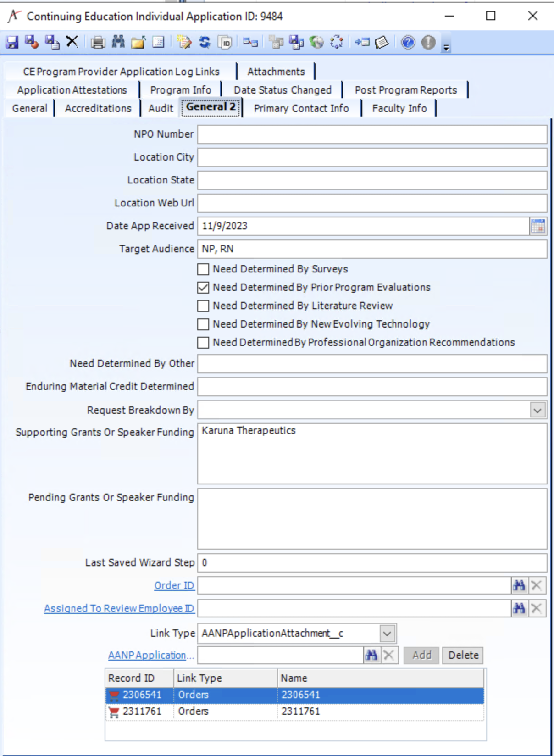Enable Need Determined By Surveys checkbox
Viewport: 554px width, 756px height.
(203, 269)
